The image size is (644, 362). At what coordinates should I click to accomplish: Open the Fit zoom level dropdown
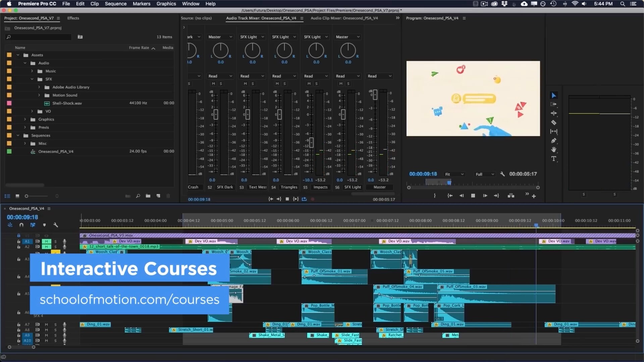[x=454, y=174]
